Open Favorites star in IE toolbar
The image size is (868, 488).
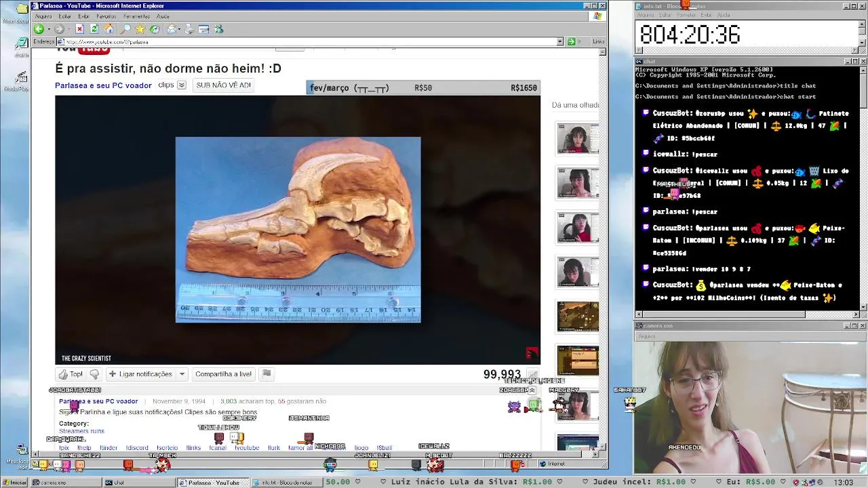[x=140, y=29]
